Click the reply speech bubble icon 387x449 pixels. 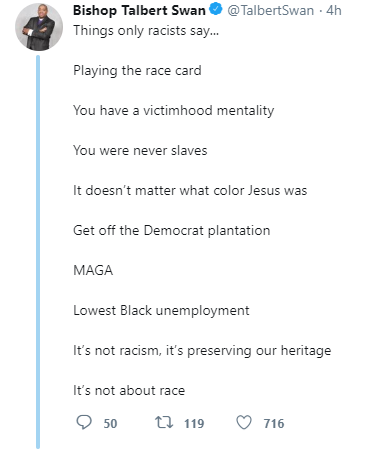click(84, 422)
